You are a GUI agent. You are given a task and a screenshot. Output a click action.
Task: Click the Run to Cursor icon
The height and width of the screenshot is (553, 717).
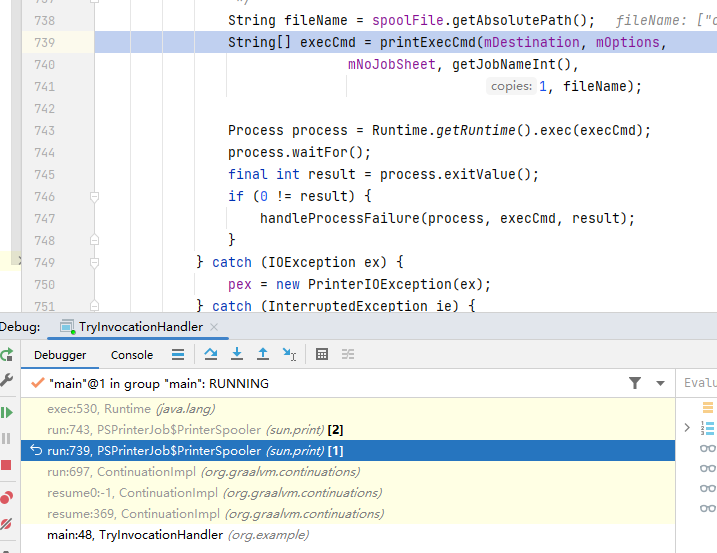point(289,354)
